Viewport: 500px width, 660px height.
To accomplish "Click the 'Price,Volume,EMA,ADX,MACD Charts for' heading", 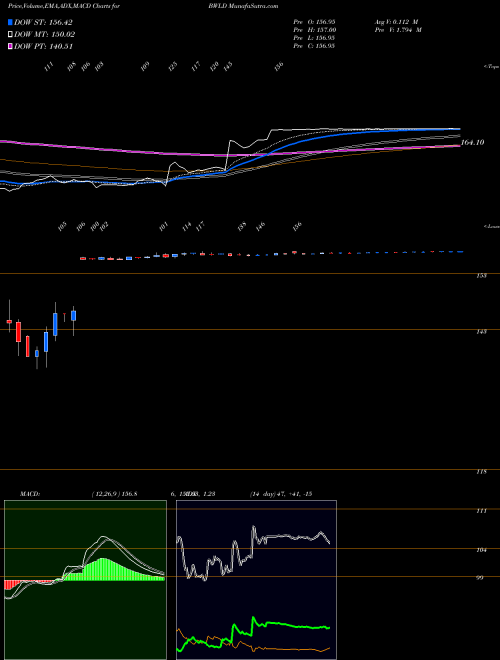I will click(x=63, y=6).
